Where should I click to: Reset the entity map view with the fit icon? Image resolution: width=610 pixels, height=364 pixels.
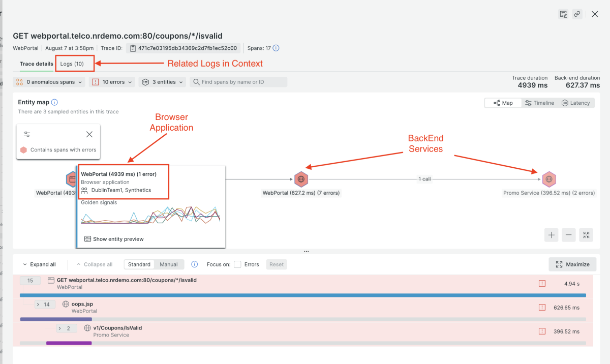click(586, 234)
